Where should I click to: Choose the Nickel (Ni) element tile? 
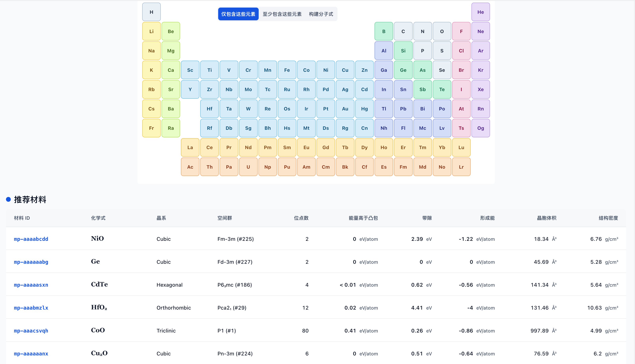click(x=326, y=70)
